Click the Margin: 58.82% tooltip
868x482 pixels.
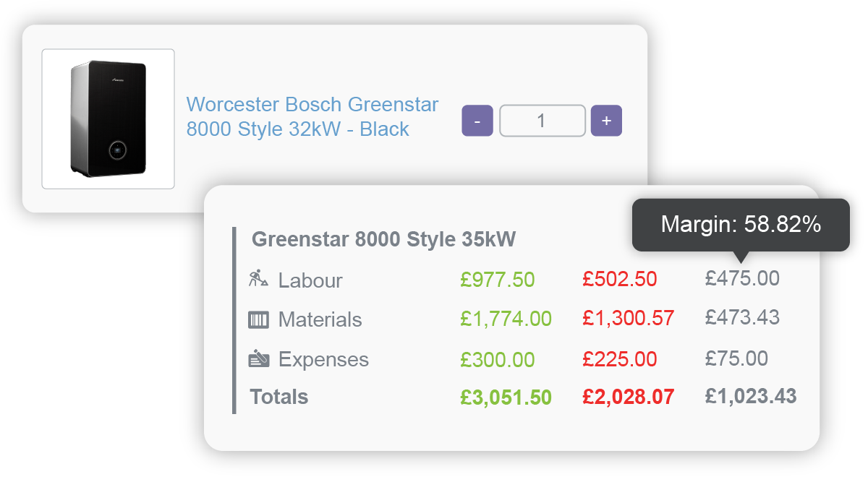[x=741, y=225]
